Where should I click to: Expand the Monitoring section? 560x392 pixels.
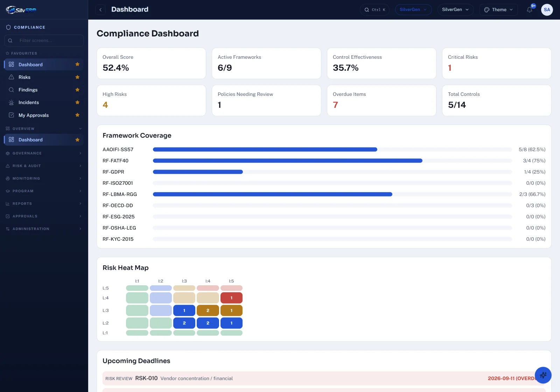point(44,178)
